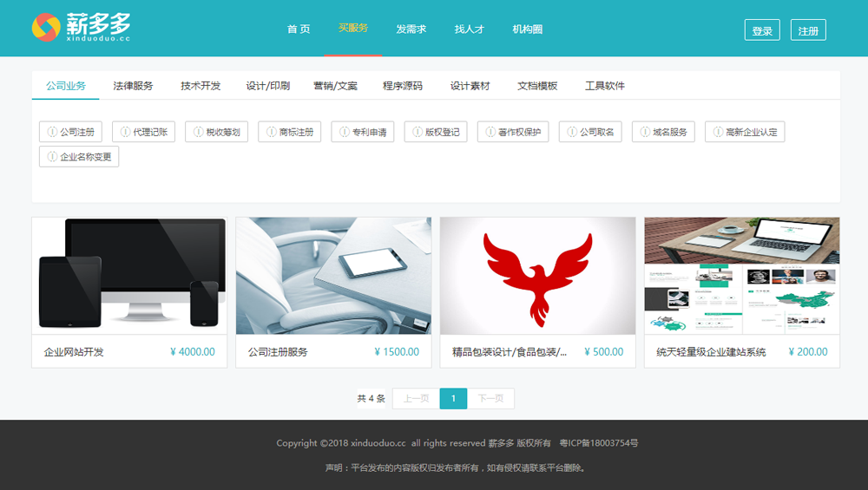Viewport: 868px width, 490px height.
Task: Click info icon in 版权登记 tag
Action: (x=418, y=132)
